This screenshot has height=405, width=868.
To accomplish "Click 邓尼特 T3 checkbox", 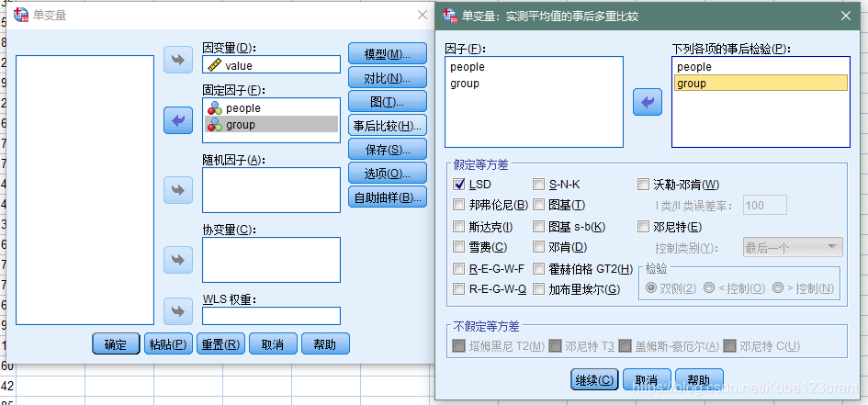I will pos(555,346).
